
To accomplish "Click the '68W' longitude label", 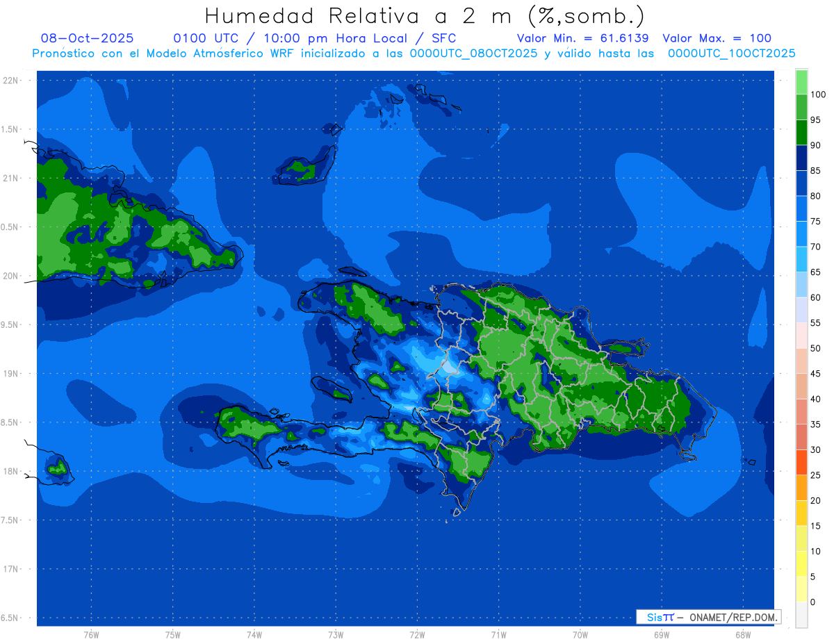I will pos(743,635).
